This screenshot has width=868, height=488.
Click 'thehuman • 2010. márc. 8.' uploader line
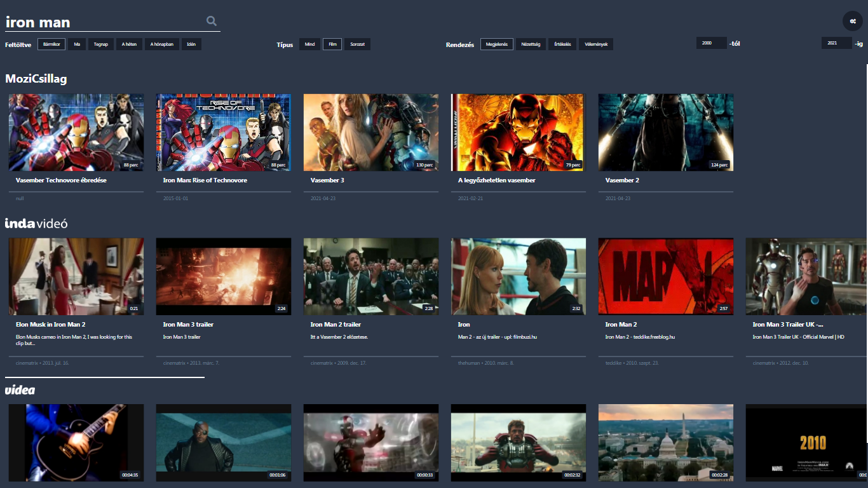tap(486, 363)
